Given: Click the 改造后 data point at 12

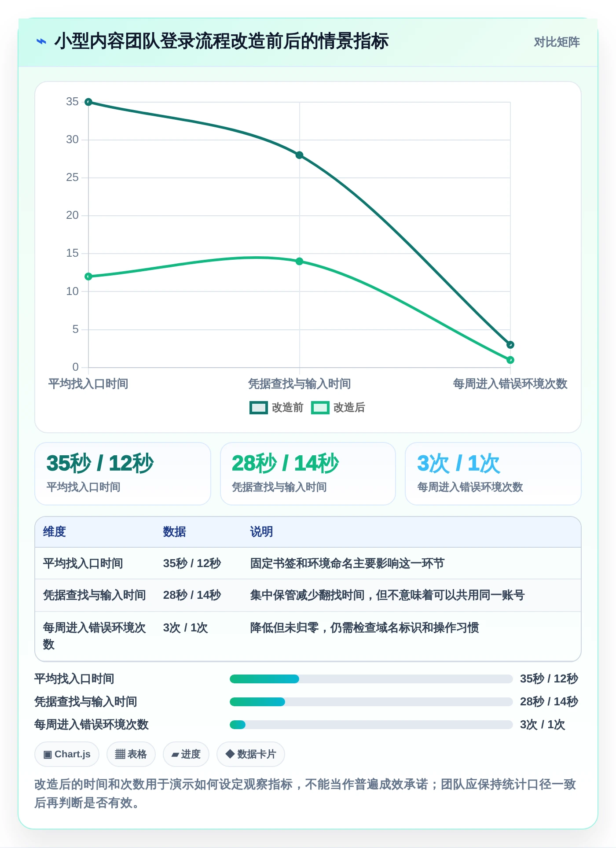Looking at the screenshot, I should [x=88, y=277].
